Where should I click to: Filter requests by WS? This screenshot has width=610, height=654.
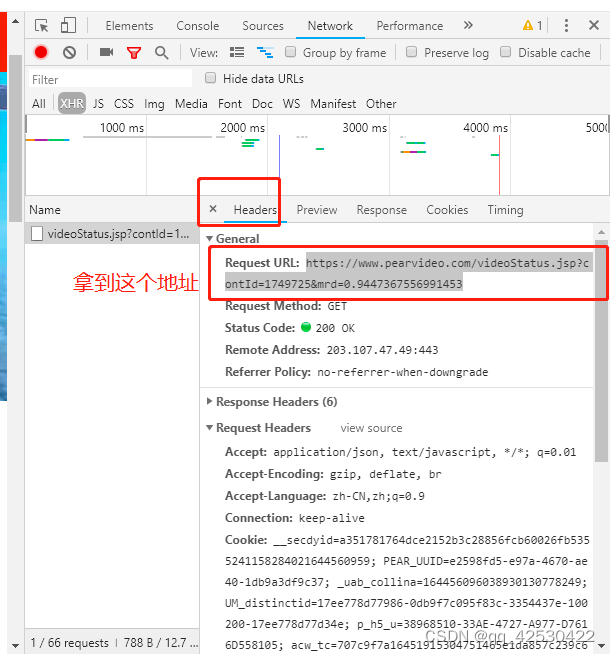[291, 103]
